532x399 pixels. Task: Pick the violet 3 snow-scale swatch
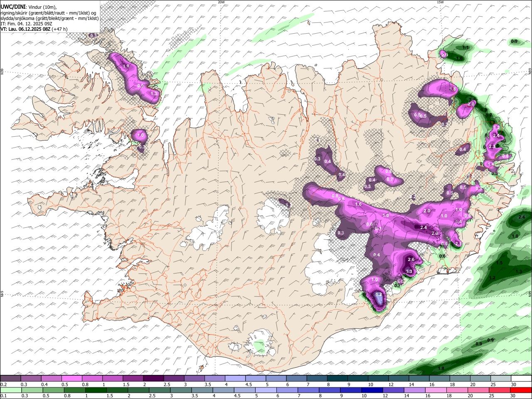click(195, 379)
